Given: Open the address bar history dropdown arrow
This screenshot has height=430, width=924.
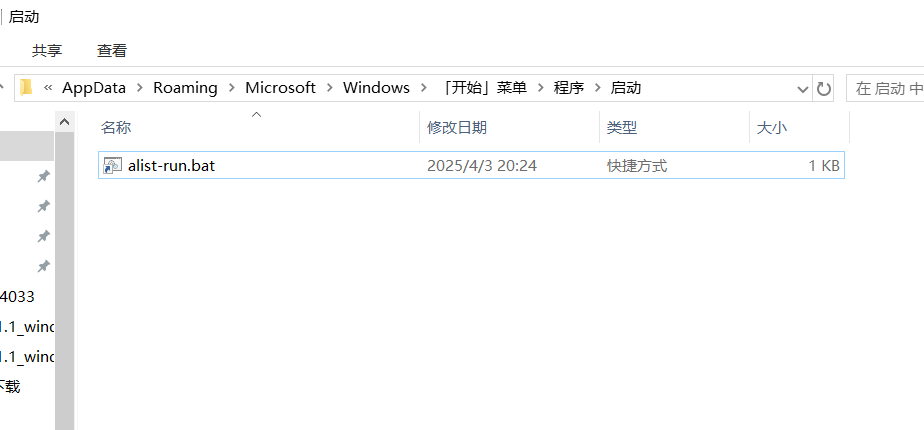Looking at the screenshot, I should (x=802, y=88).
